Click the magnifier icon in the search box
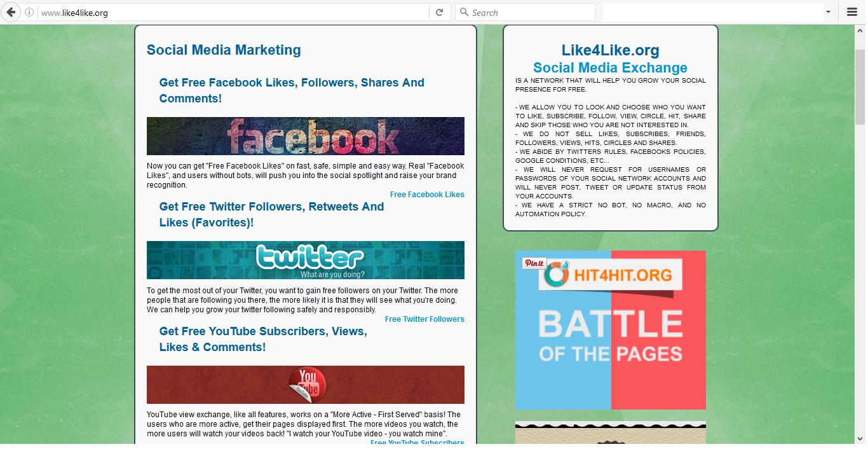This screenshot has width=868, height=463. pos(464,12)
